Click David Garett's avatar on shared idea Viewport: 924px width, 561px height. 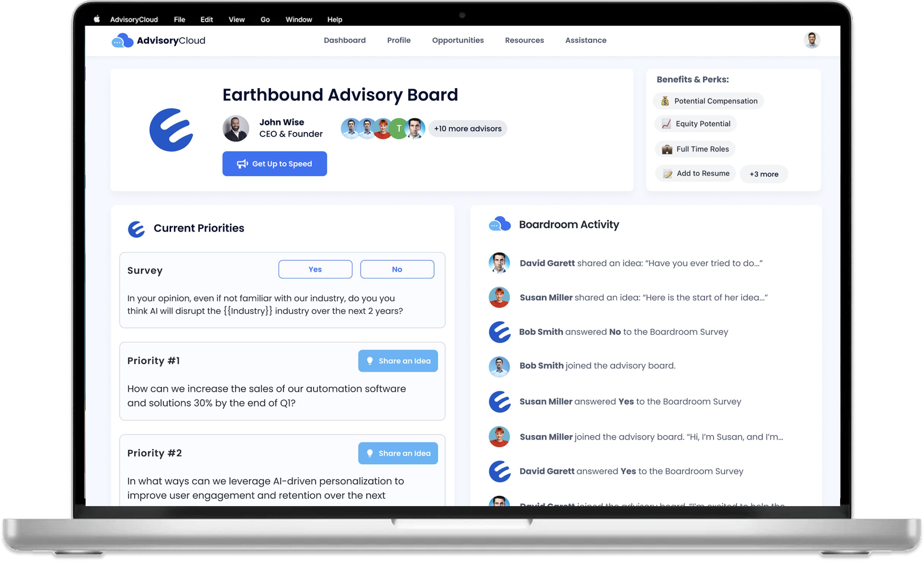[499, 263]
